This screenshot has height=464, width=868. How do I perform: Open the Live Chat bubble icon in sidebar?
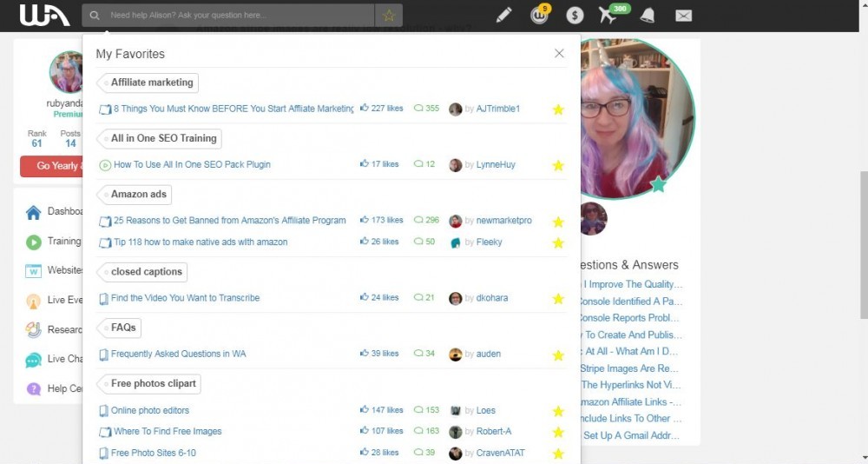[33, 360]
